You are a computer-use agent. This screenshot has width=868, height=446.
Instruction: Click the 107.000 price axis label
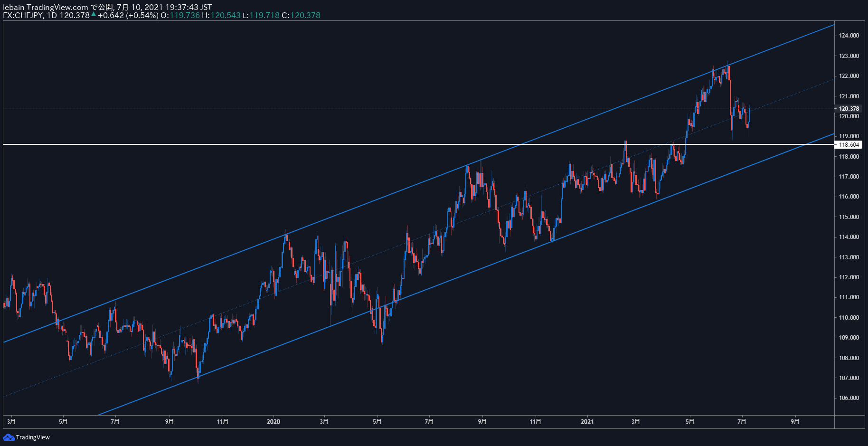849,378
